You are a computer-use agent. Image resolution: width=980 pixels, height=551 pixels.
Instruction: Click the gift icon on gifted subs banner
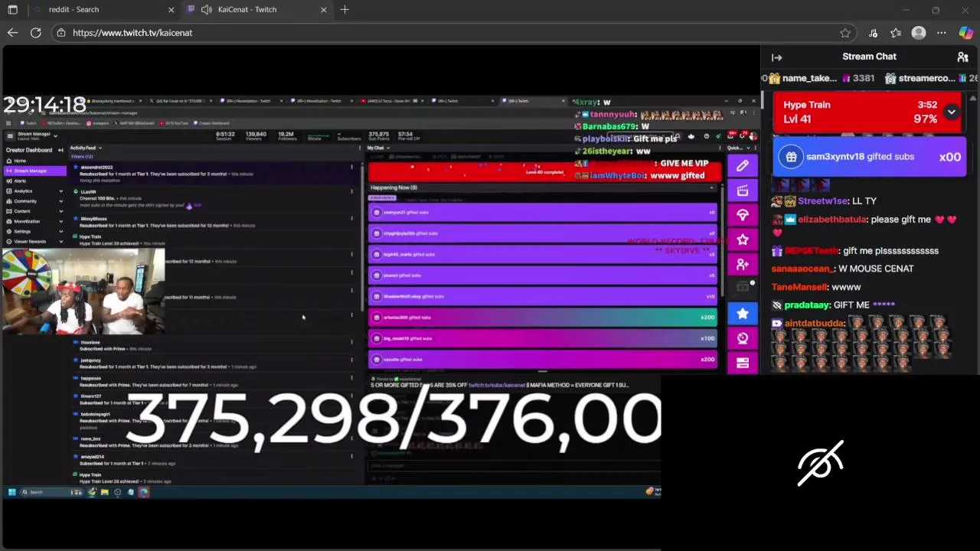(x=791, y=157)
